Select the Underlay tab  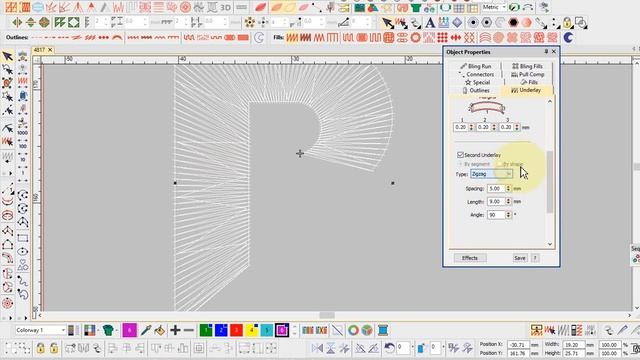click(526, 90)
